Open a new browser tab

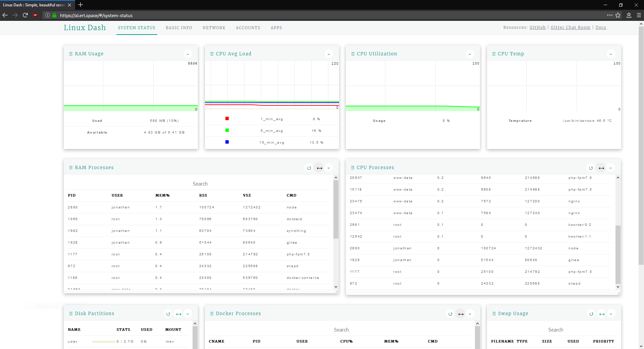pos(80,5)
